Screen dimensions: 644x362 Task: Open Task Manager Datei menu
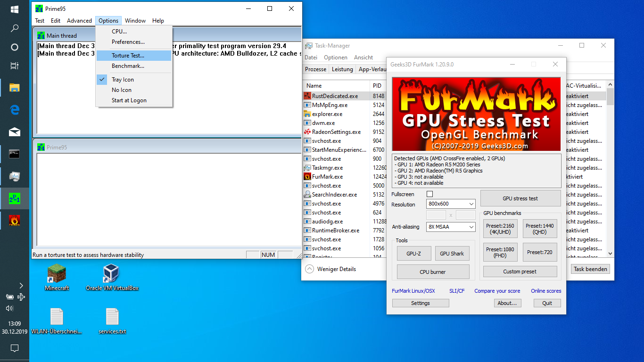tap(311, 58)
